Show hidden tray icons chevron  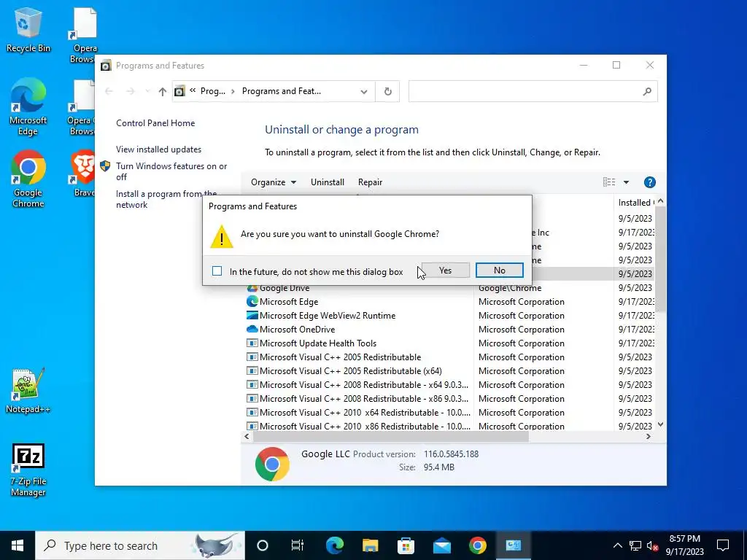click(617, 545)
